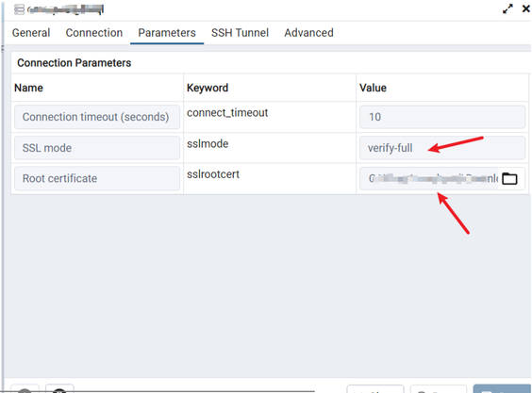Image resolution: width=532 pixels, height=393 pixels.
Task: Expand the dialog with the maximize arrows icon
Action: coord(507,9)
